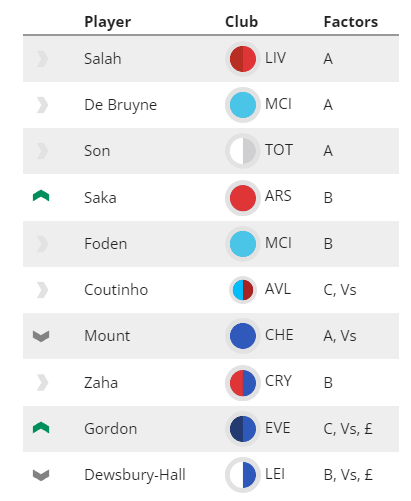Expand the De Bruyne row chevron
Screen dimensions: 411x501
42,105
